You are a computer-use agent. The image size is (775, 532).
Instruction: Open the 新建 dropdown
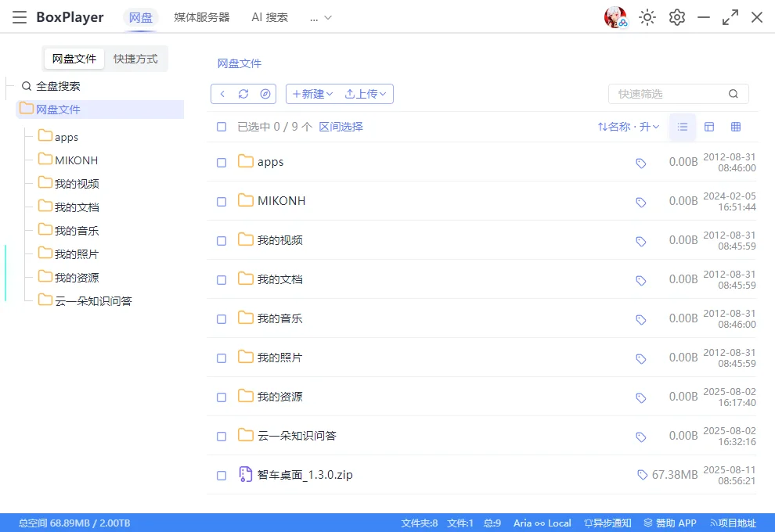click(x=313, y=94)
